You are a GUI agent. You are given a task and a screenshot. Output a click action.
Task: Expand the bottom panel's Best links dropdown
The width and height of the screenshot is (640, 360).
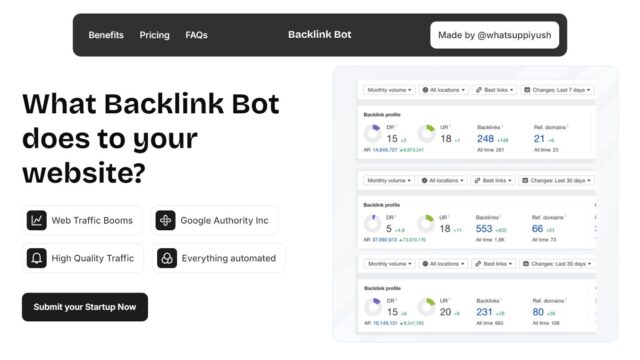click(494, 264)
